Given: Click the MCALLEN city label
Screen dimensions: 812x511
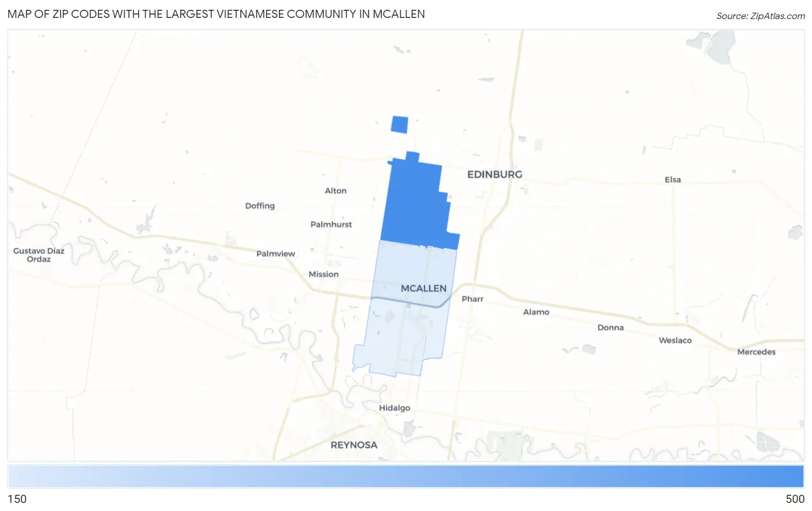Looking at the screenshot, I should pos(423,288).
